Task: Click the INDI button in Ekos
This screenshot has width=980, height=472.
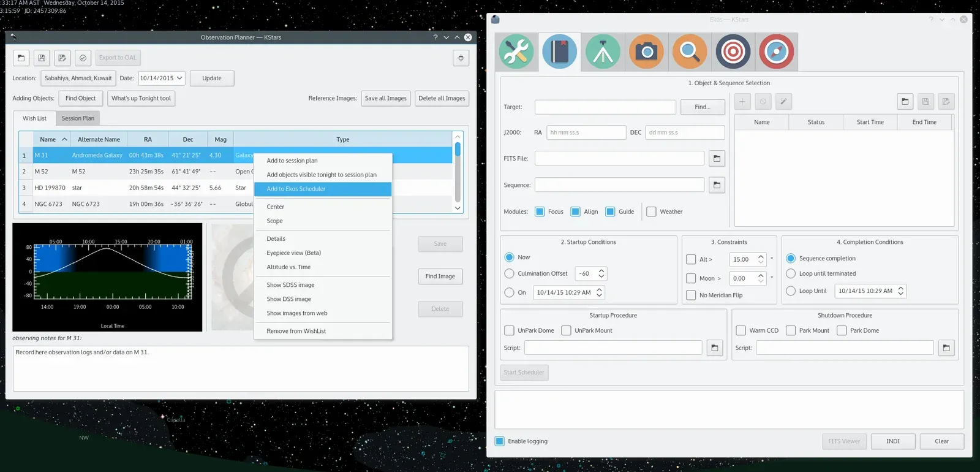Action: pyautogui.click(x=893, y=441)
